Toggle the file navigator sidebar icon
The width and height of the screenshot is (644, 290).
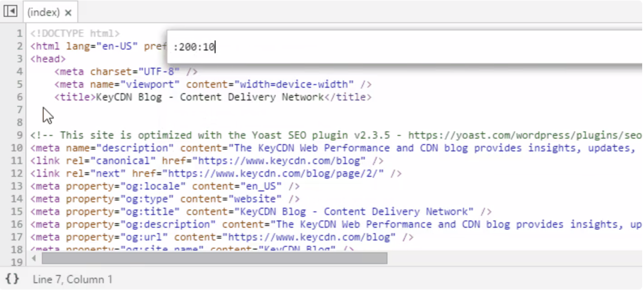pos(10,12)
